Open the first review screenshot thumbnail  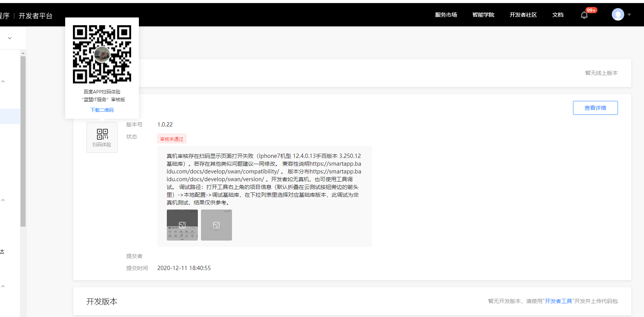[182, 225]
